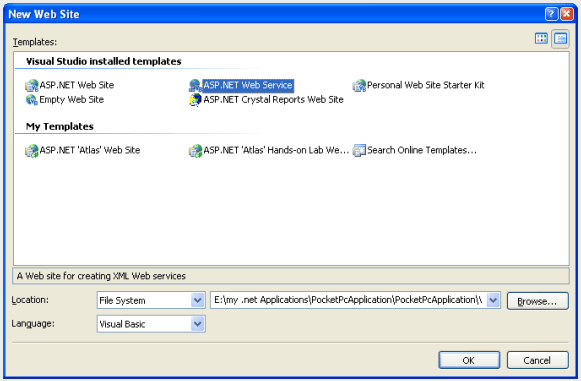Select Personal Web Site Starter Kit icon
This screenshot has width=581, height=381.
point(359,86)
